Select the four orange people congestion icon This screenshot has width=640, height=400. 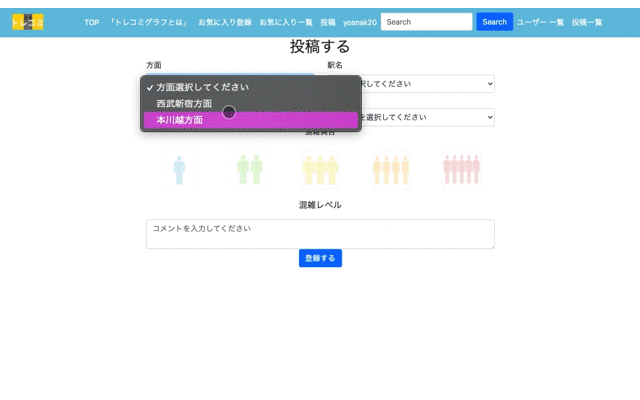[x=391, y=170]
